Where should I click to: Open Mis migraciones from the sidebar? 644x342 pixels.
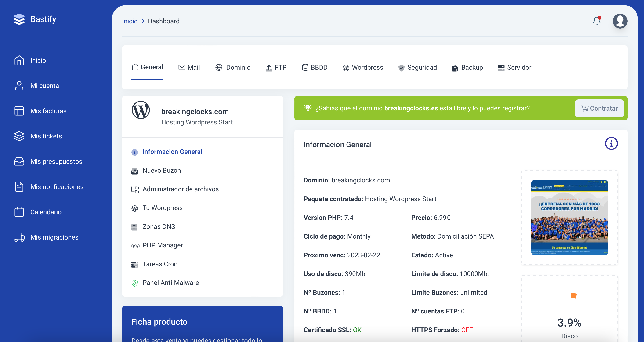[54, 237]
